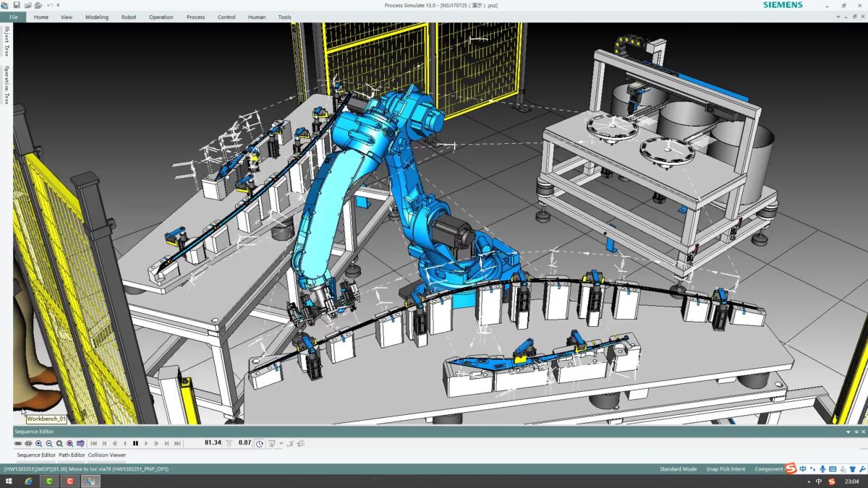Launch Internet Explorer from the taskbar
Screen dimensions: 868x488
(x=29, y=481)
